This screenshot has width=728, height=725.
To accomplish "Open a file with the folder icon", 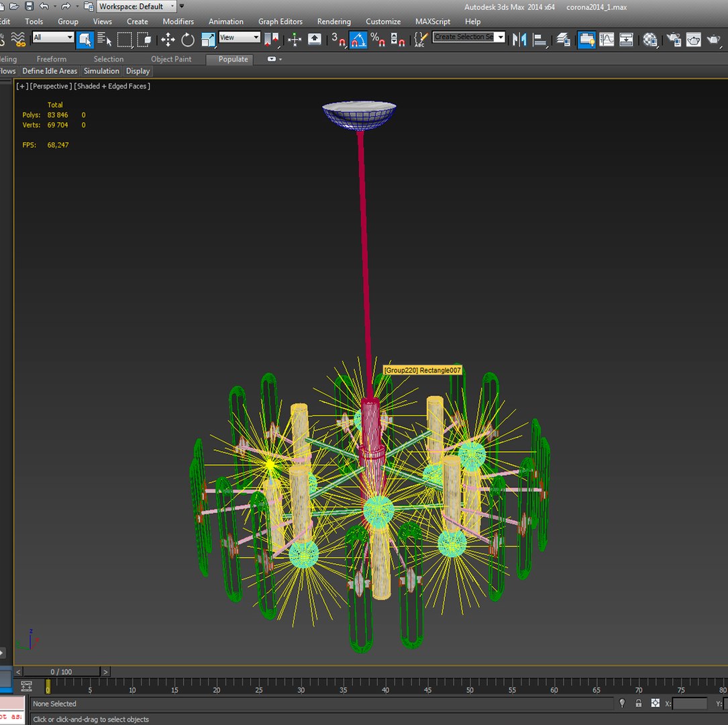I will [x=14, y=6].
